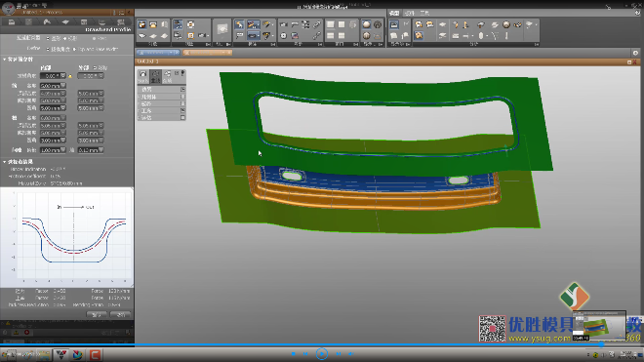Viewport: 644px width, 362px height.
Task: Select the highlighted picture icon in right ribbon
Action: tap(394, 24)
